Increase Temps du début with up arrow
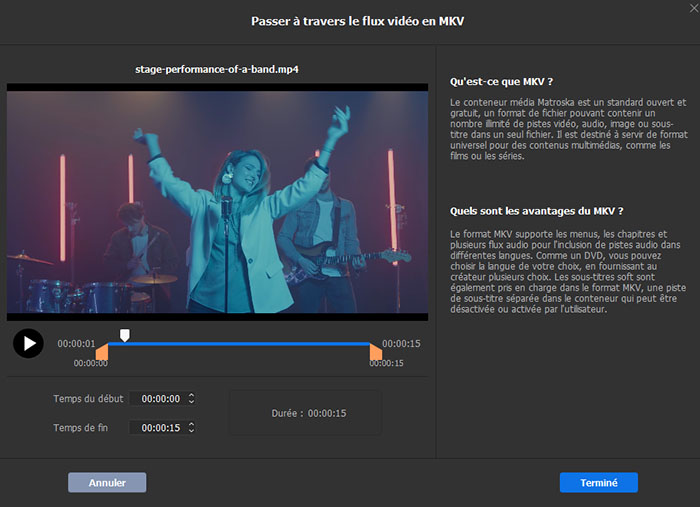The width and height of the screenshot is (700, 507). tap(192, 395)
